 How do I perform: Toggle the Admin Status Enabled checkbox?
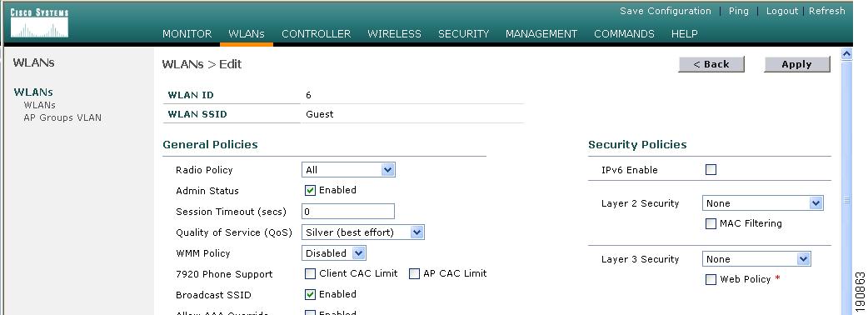[311, 191]
